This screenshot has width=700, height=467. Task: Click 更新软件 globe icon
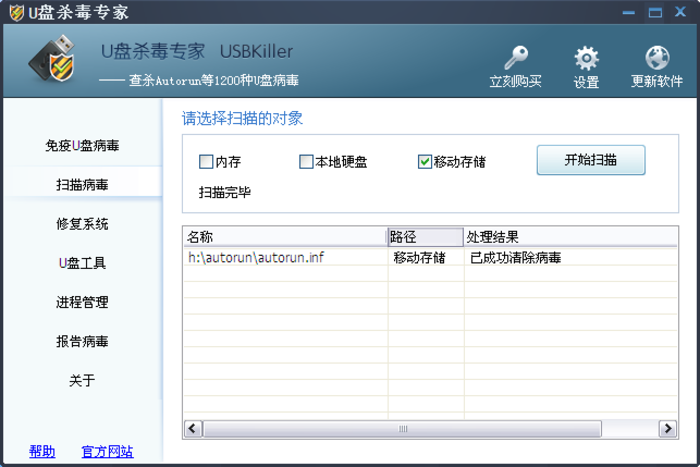tap(657, 58)
